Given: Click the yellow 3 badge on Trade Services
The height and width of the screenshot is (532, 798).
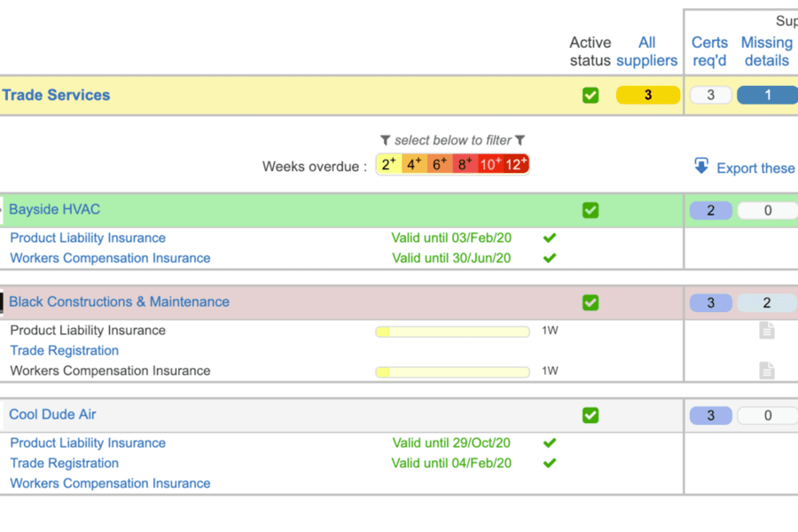Looking at the screenshot, I should click(647, 95).
